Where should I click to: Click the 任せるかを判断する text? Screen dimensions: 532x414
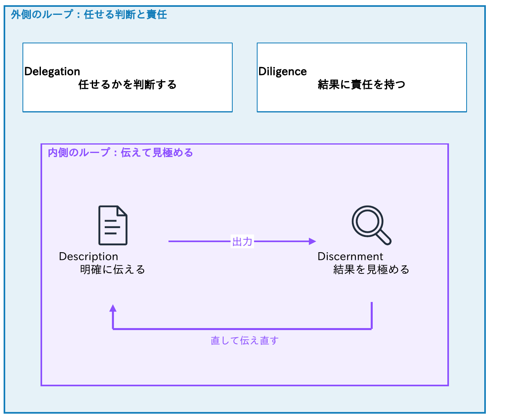tap(128, 84)
